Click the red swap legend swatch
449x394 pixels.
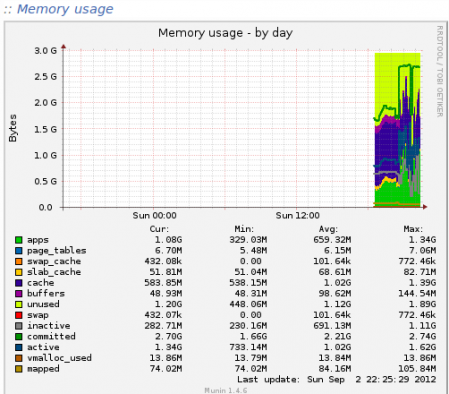[x=19, y=315]
